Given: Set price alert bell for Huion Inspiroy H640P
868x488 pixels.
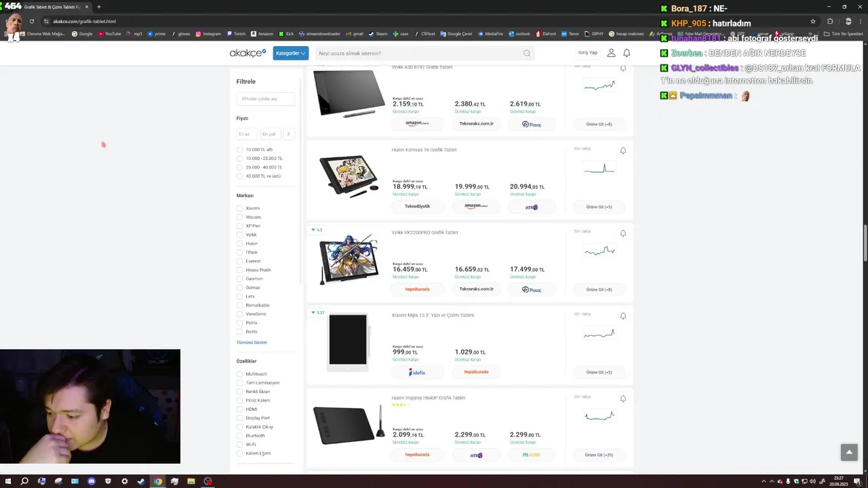Looking at the screenshot, I should click(x=623, y=399).
